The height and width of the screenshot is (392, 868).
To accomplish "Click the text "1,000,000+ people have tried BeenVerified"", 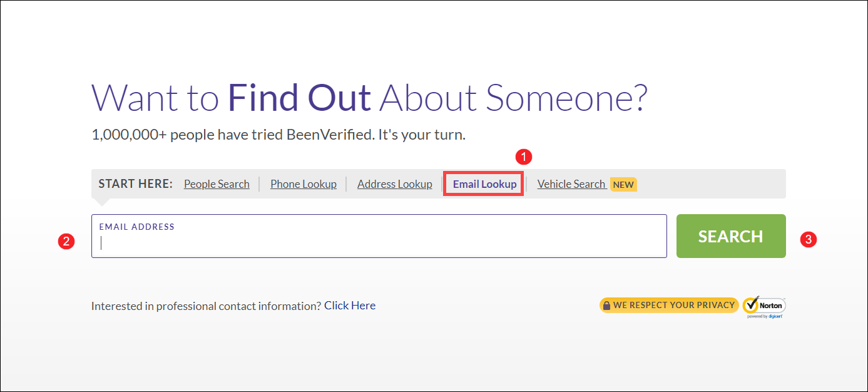I will [x=232, y=135].
